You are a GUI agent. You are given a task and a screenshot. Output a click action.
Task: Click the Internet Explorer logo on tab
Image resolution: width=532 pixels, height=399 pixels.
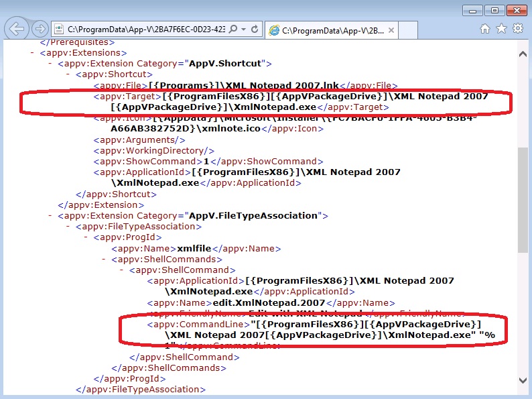[273, 30]
